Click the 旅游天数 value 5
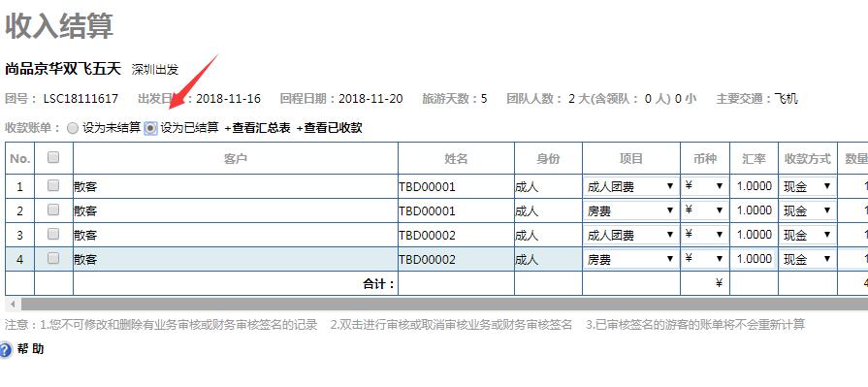Image resolution: width=868 pixels, height=387 pixels. pos(484,99)
